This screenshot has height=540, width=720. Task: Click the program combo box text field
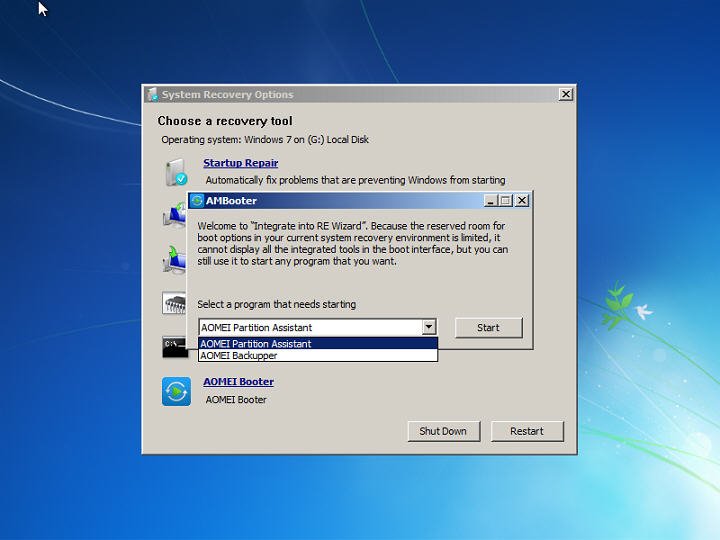[311, 327]
